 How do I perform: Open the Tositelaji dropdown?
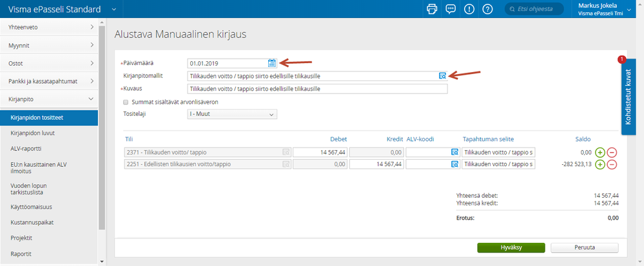pos(232,114)
